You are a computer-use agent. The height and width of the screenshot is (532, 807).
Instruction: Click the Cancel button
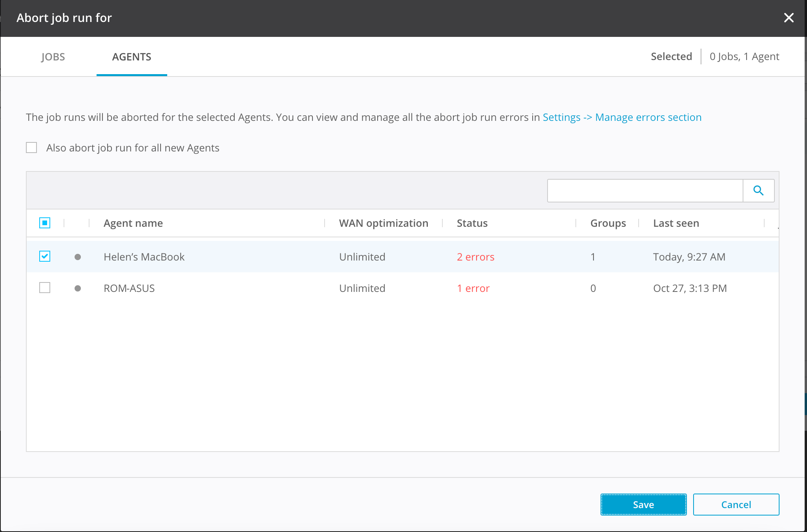coord(736,505)
